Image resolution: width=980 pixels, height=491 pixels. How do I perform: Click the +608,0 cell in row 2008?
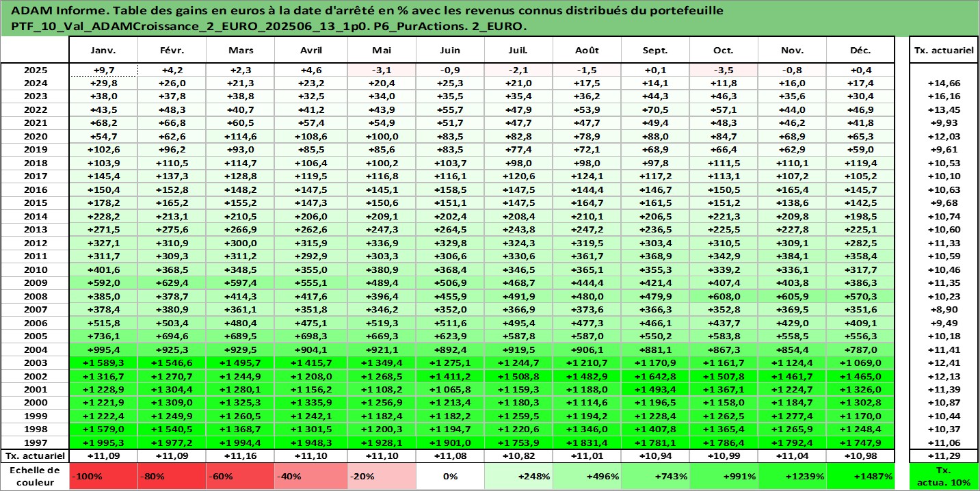pyautogui.click(x=724, y=296)
